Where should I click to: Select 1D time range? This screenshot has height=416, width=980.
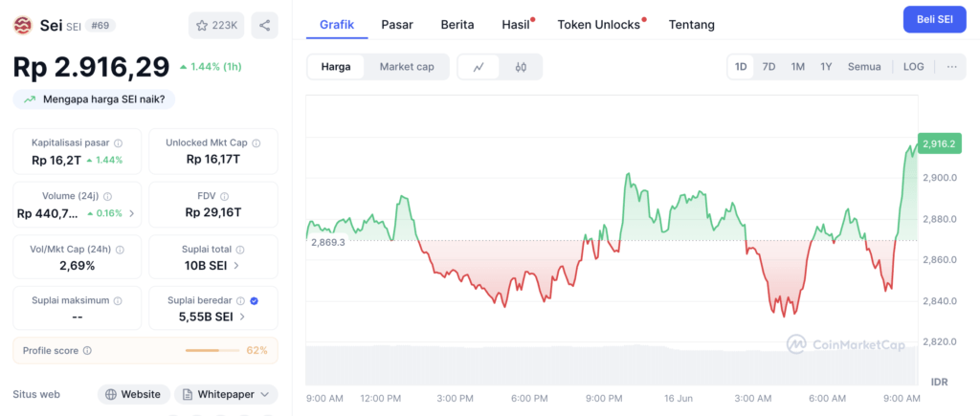pyautogui.click(x=741, y=67)
